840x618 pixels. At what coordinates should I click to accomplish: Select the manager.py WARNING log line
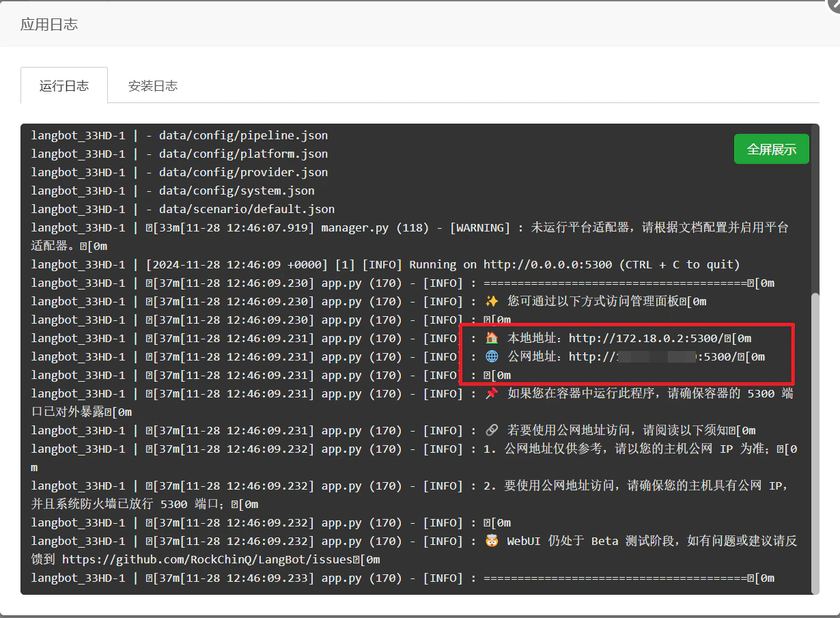click(410, 227)
